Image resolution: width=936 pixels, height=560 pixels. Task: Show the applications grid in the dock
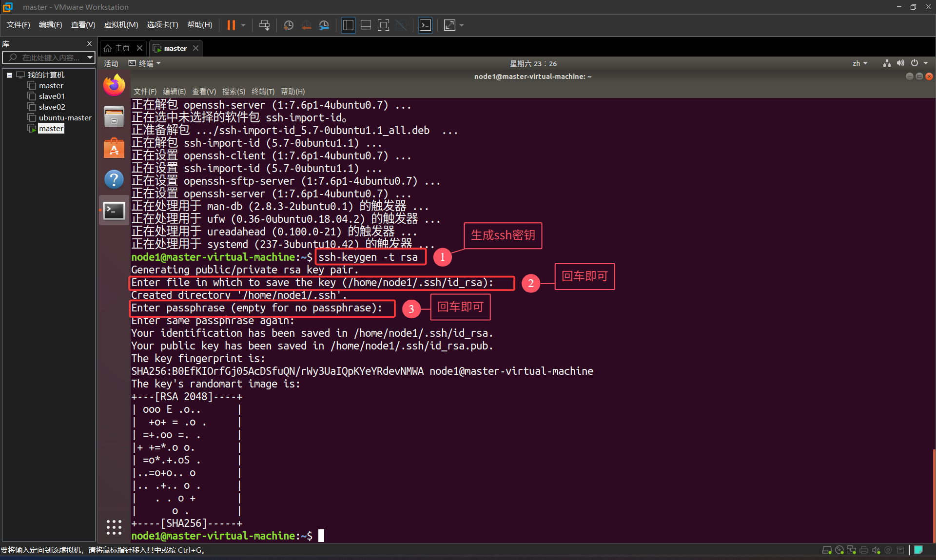(114, 527)
